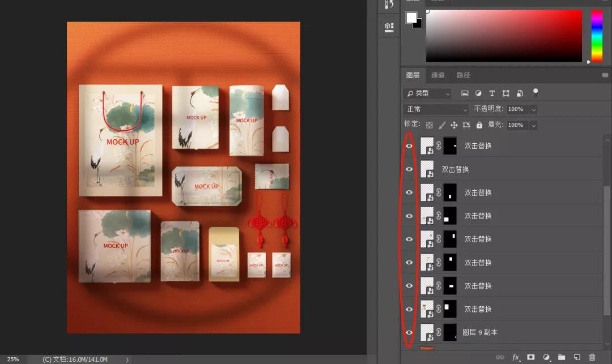Image resolution: width=612 pixels, height=364 pixels.
Task: Click the lock position move icon
Action: [x=454, y=125]
